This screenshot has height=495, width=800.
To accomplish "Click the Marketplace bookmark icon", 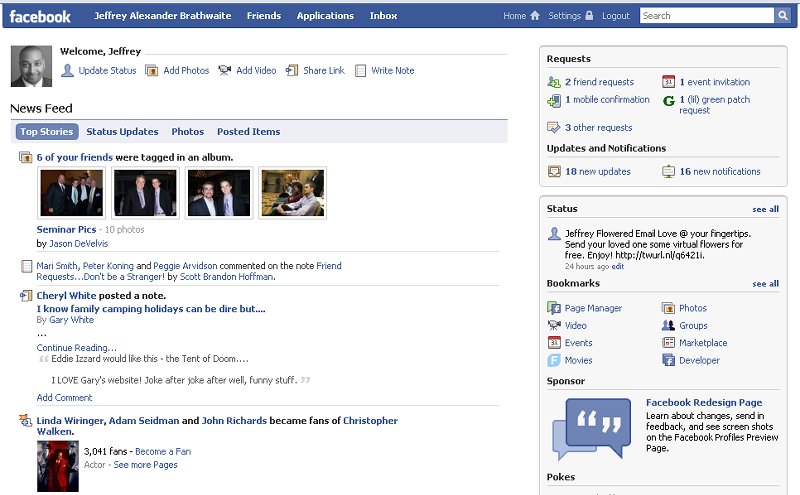I will point(668,343).
